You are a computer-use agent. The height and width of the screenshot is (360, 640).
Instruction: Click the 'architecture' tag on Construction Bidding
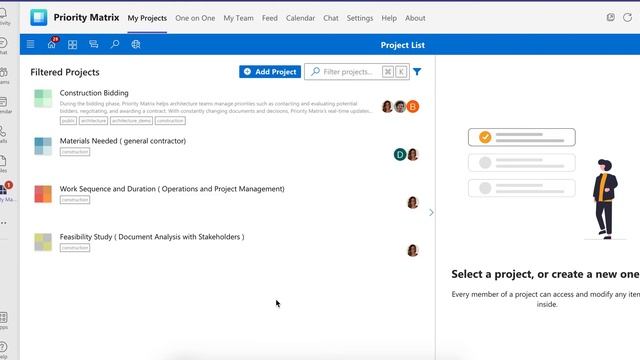click(93, 121)
